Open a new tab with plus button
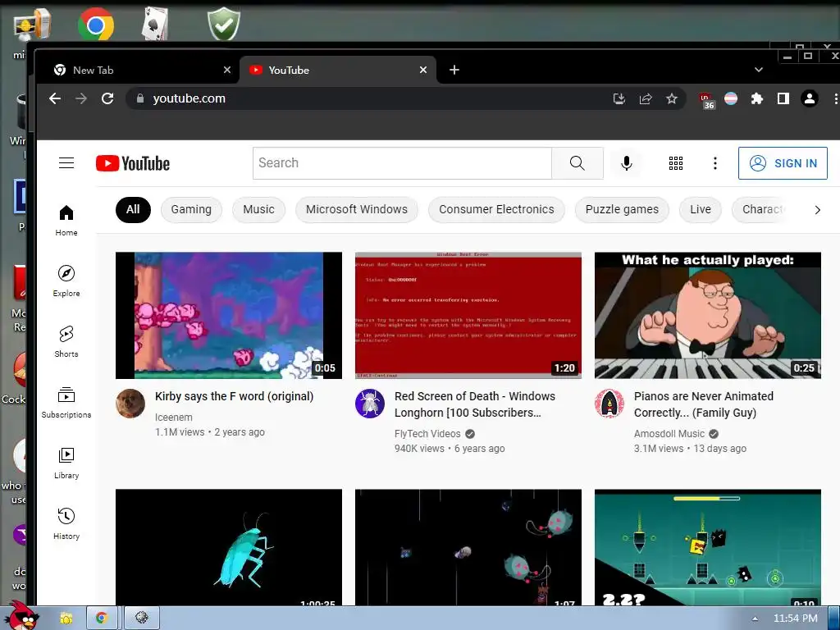 [454, 70]
